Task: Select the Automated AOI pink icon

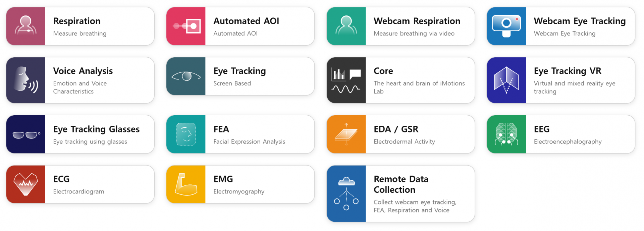Action: click(x=186, y=26)
